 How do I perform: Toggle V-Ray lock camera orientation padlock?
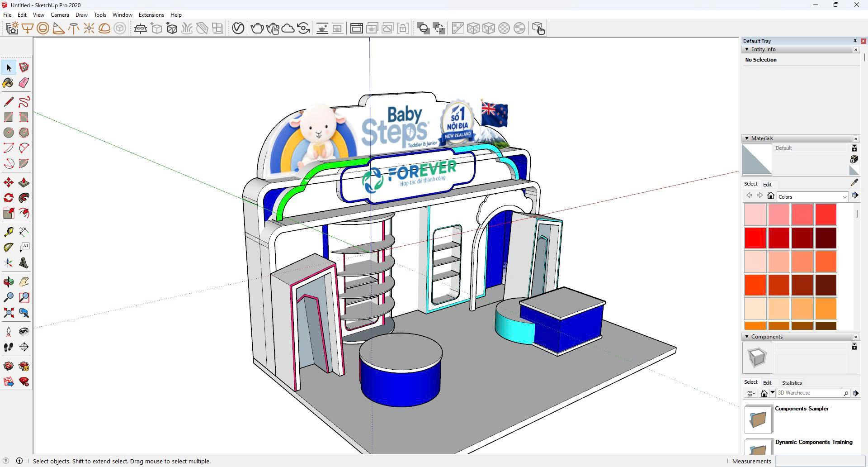403,29
